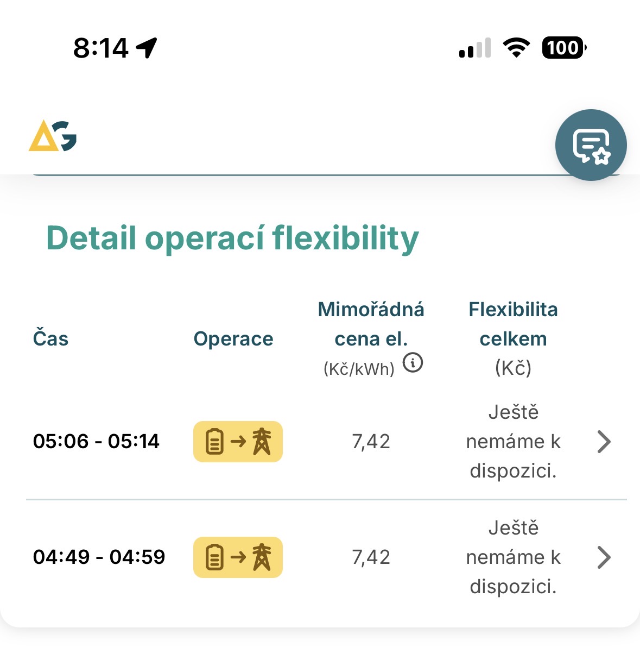Tap the location arrow in status bar
The image size is (640, 672).
click(147, 48)
